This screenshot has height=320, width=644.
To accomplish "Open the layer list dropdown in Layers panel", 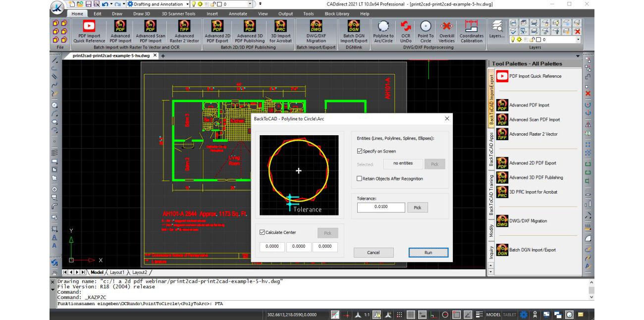I will click(x=578, y=40).
